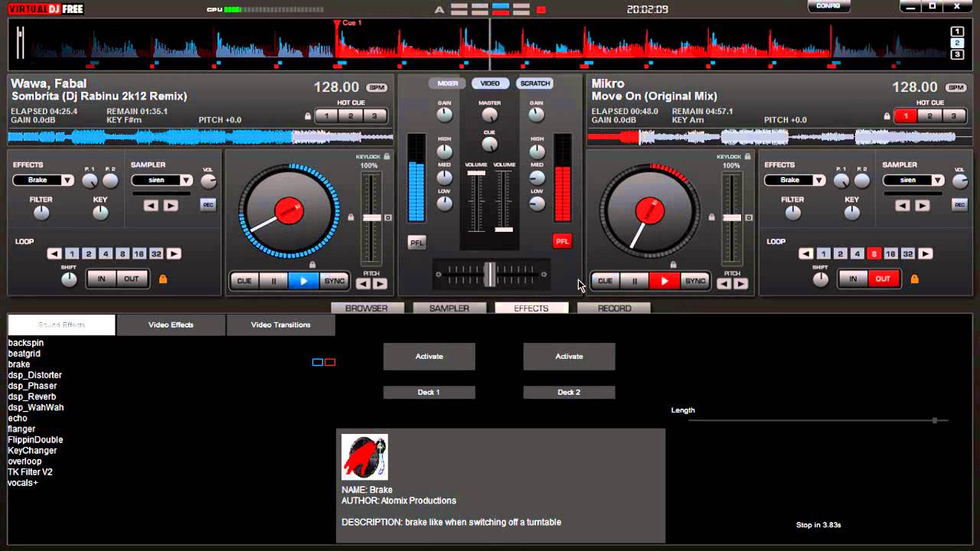Click the crossfader handle
Screen dimensions: 980x551
tap(489, 274)
